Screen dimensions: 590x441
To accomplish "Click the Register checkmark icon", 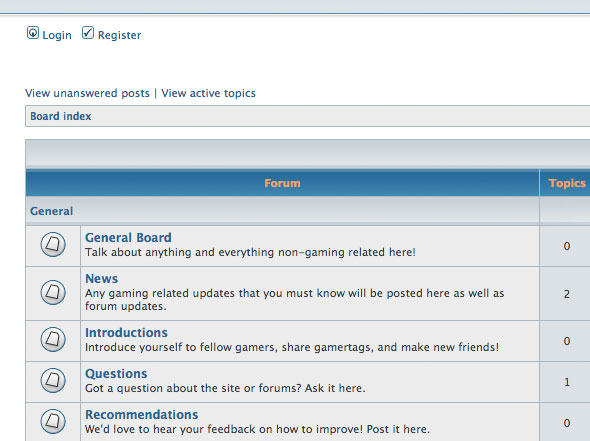I will pyautogui.click(x=88, y=33).
